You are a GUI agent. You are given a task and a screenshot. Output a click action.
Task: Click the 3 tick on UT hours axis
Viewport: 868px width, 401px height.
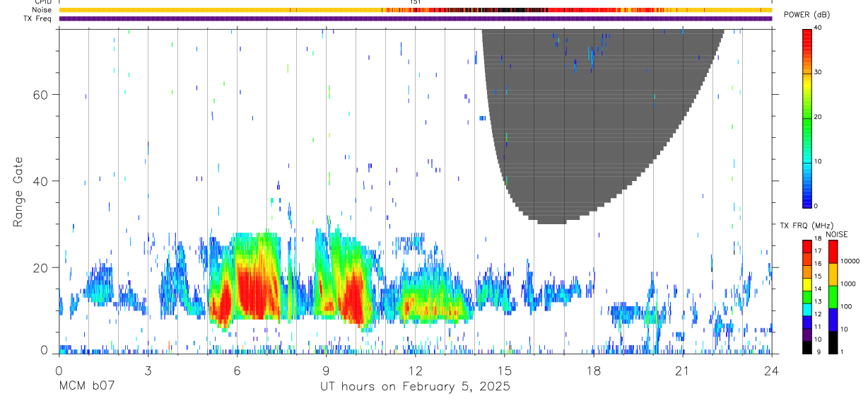pos(148,371)
